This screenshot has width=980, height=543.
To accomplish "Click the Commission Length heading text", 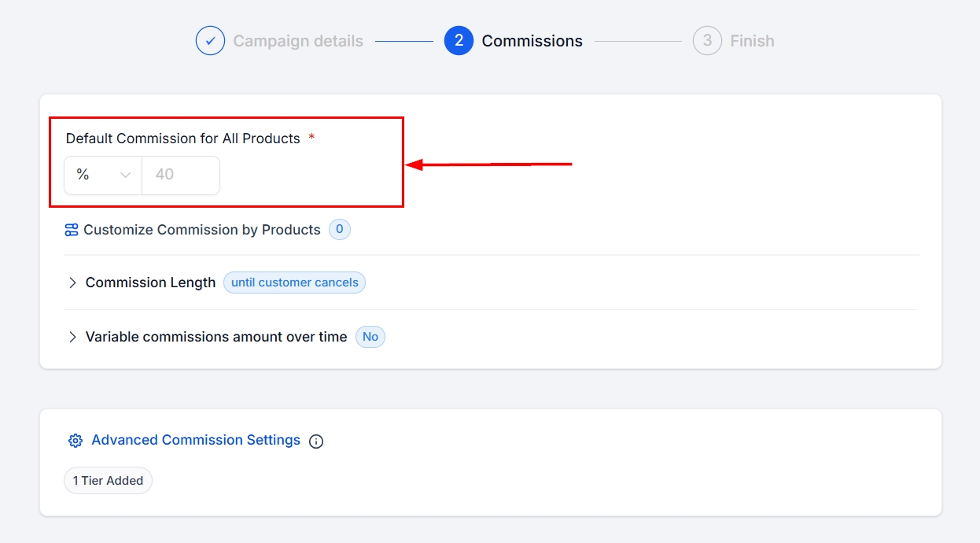I will [150, 283].
